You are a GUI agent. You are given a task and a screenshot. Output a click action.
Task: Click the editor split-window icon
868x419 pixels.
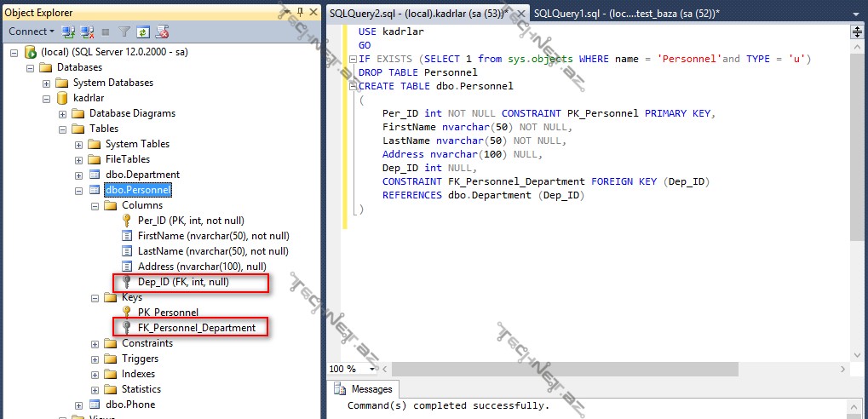tap(858, 32)
